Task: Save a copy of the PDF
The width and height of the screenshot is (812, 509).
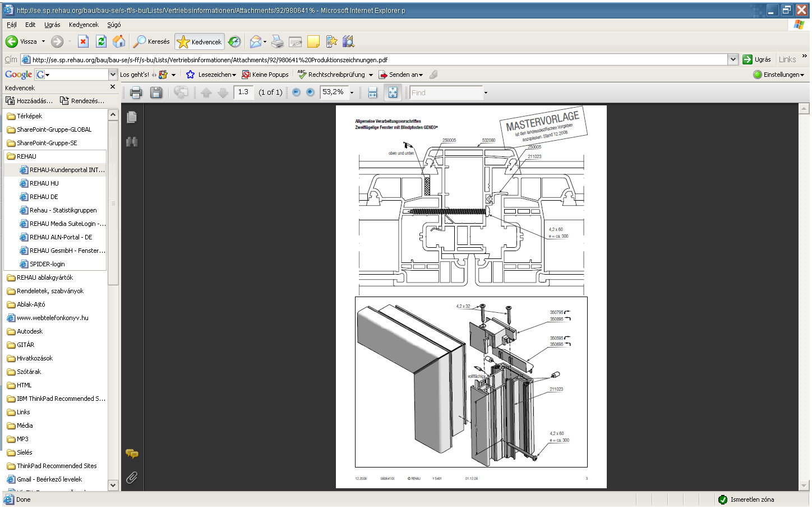Action: coord(156,92)
